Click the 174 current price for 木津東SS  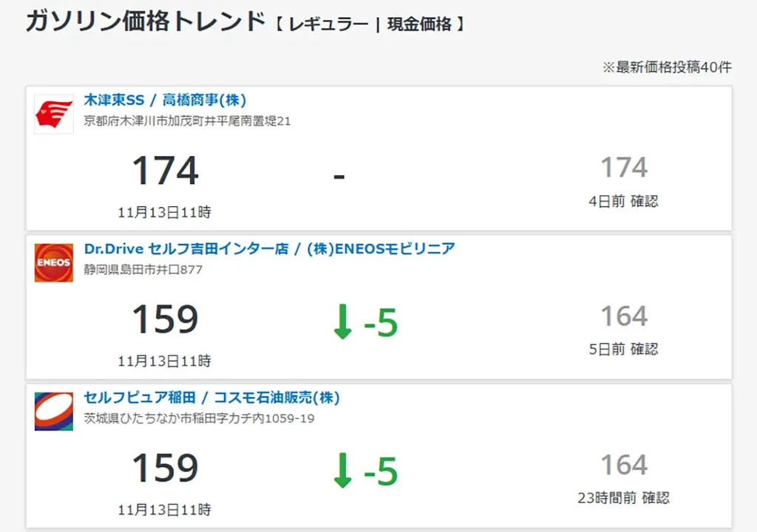click(x=165, y=171)
